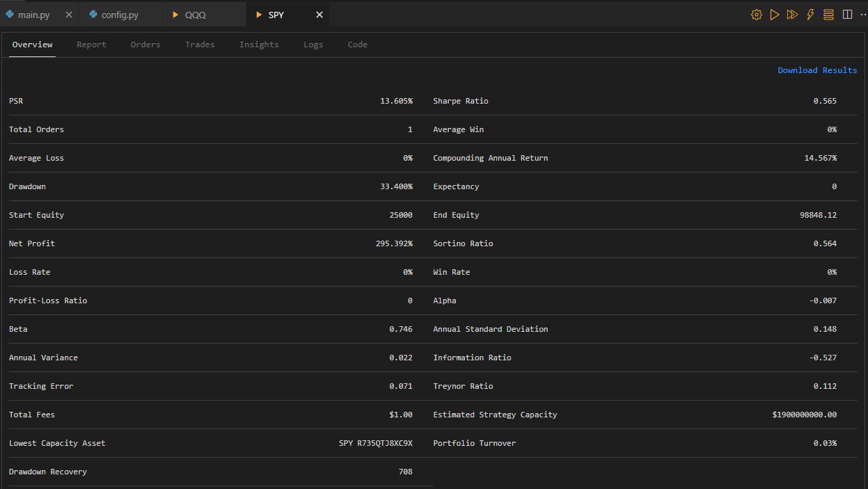Open the Logs tab
This screenshot has width=868, height=489.
click(313, 45)
